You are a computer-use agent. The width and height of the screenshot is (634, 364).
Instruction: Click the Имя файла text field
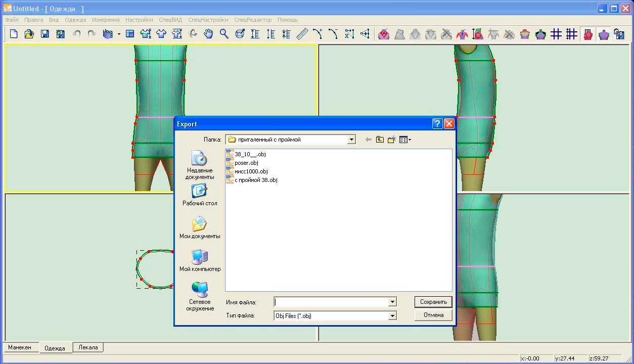point(331,302)
